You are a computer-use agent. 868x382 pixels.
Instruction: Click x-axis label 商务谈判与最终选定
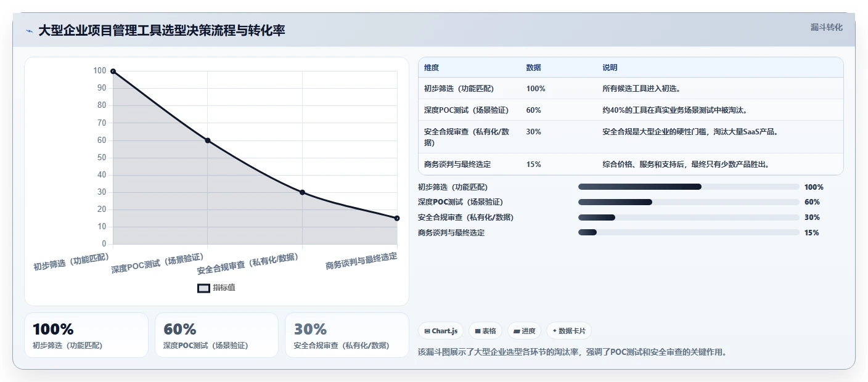(x=361, y=261)
